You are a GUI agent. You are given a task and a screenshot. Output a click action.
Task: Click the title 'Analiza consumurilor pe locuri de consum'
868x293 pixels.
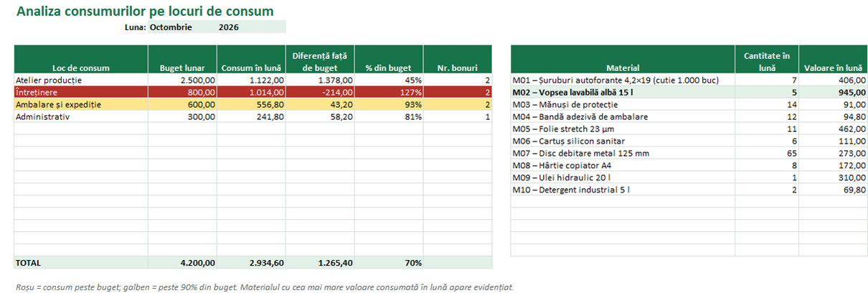click(x=144, y=11)
